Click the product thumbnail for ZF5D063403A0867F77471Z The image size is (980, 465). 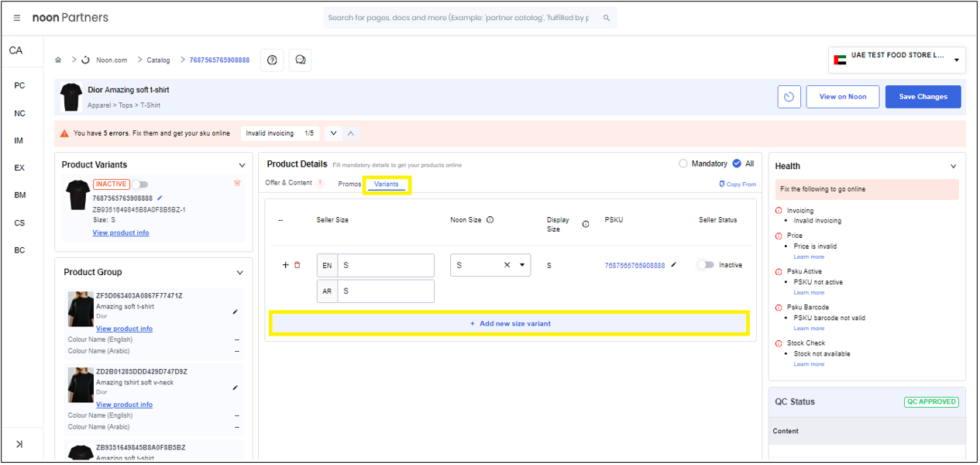(81, 308)
